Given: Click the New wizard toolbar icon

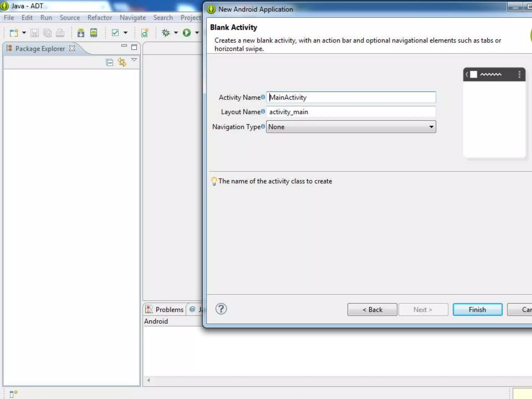Looking at the screenshot, I should pos(14,33).
